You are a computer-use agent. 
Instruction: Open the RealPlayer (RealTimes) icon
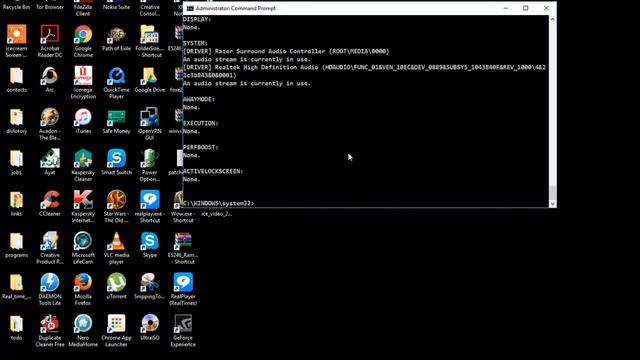click(183, 282)
